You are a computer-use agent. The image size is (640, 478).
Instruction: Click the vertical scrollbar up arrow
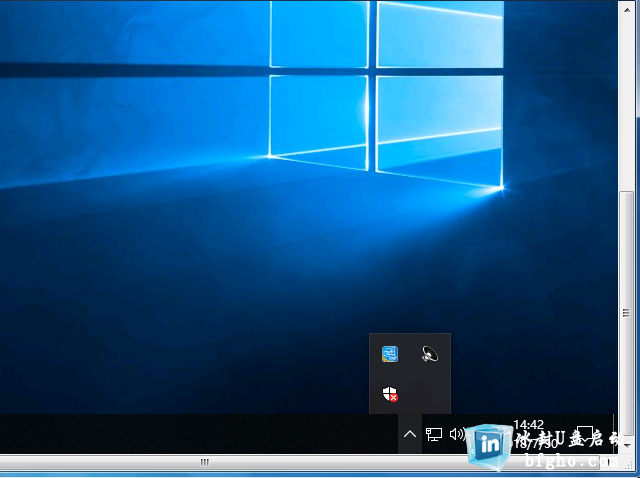(x=627, y=9)
